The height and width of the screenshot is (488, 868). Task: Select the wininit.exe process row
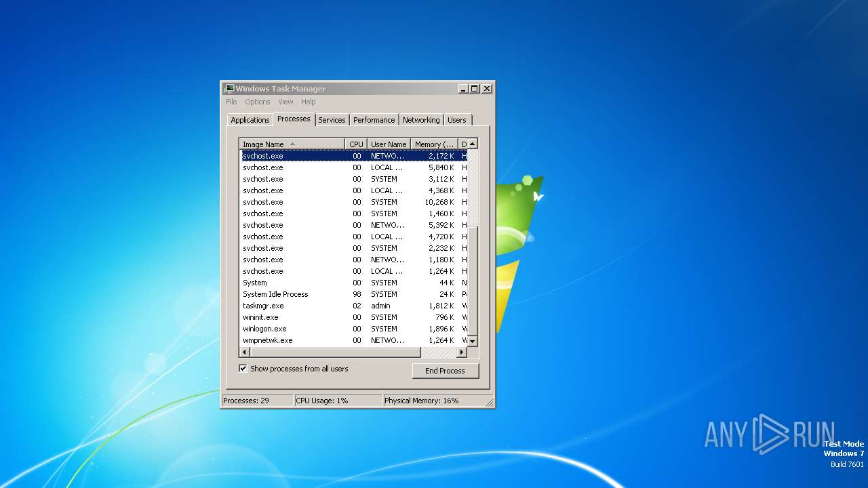coord(353,317)
